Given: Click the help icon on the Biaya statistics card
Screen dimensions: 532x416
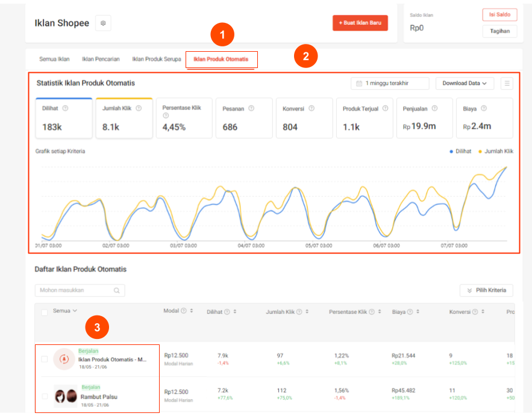Looking at the screenshot, I should tap(484, 108).
